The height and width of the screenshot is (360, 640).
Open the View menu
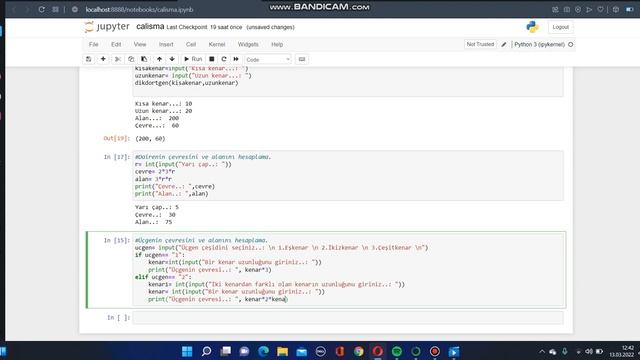point(140,44)
